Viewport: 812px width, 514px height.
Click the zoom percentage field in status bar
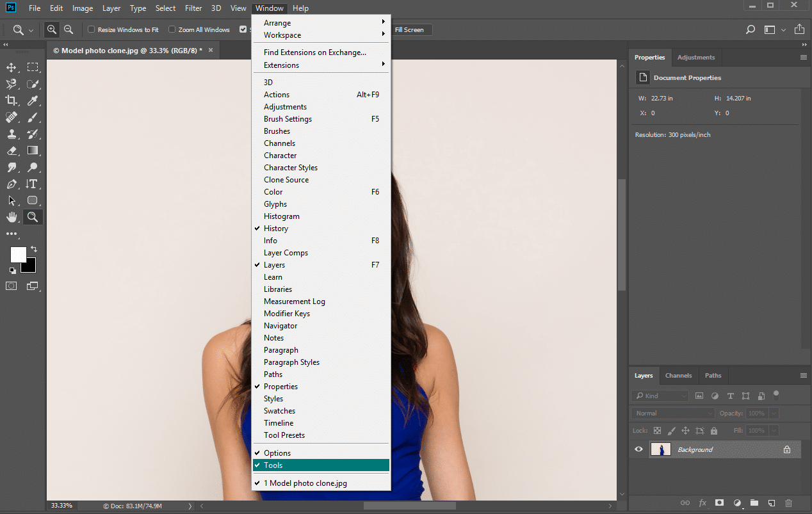(x=61, y=505)
